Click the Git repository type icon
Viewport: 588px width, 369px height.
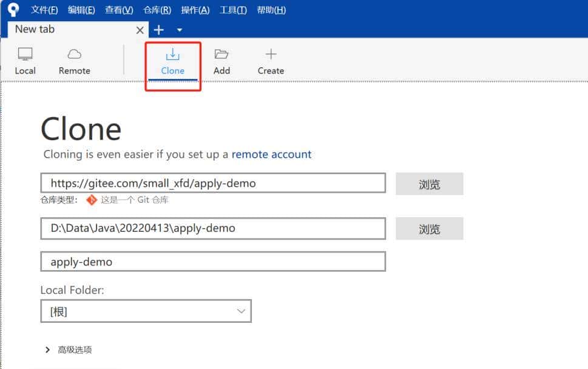[x=91, y=199]
